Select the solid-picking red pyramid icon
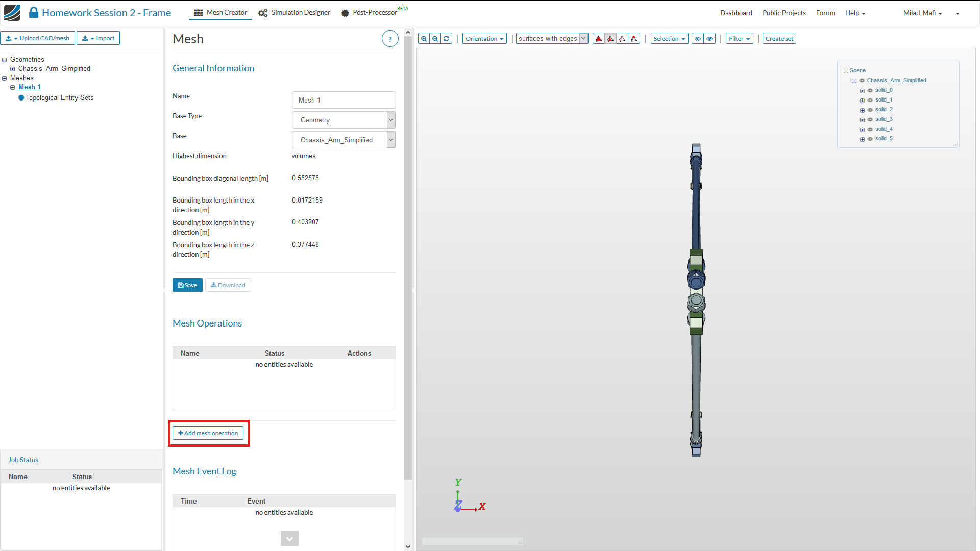 (x=599, y=39)
